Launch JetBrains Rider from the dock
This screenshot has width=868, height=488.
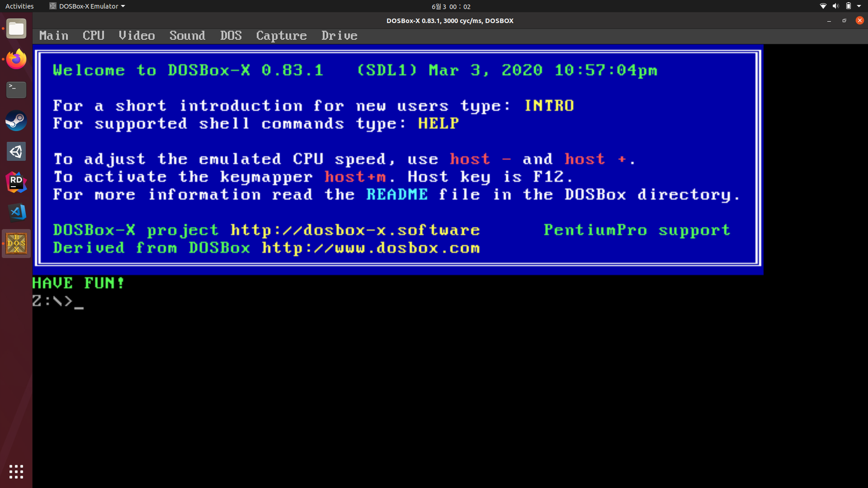coord(16,182)
